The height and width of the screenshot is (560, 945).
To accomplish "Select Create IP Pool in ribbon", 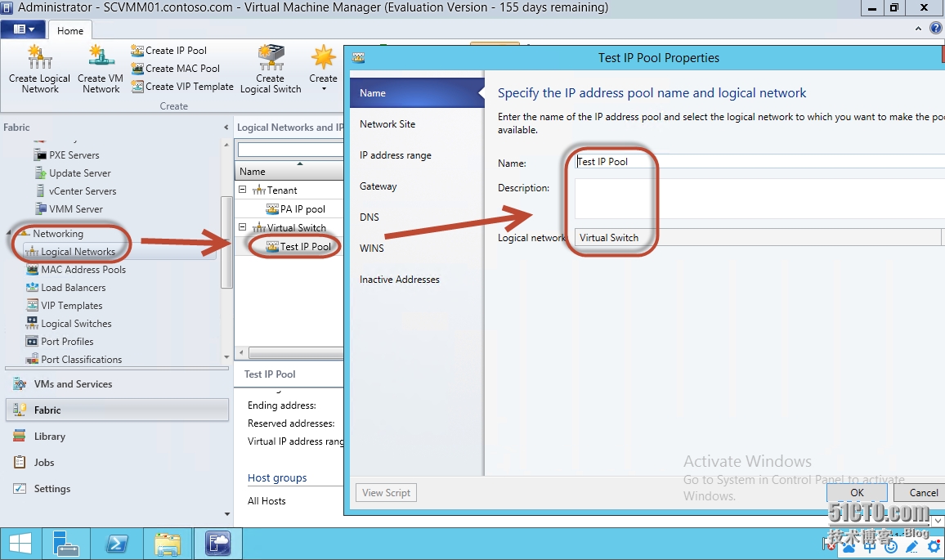I will (169, 51).
